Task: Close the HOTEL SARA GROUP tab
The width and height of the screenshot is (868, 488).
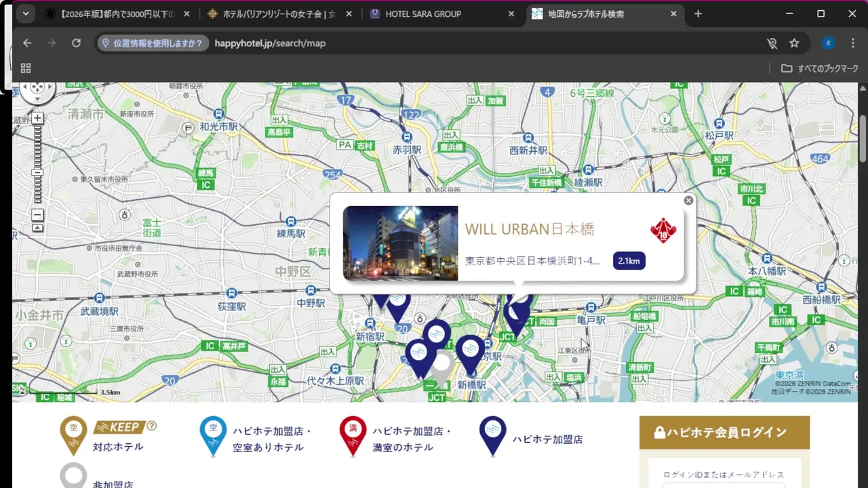Action: coord(511,14)
